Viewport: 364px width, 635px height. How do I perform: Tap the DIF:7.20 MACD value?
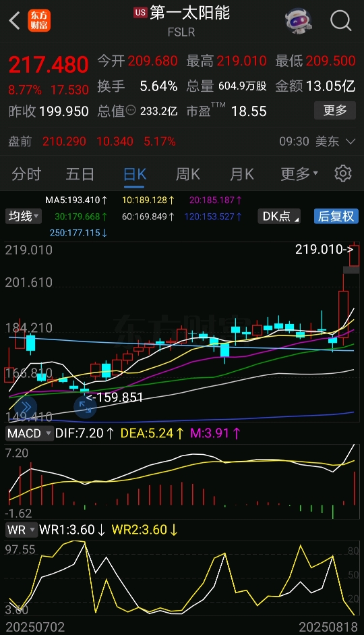coord(84,433)
